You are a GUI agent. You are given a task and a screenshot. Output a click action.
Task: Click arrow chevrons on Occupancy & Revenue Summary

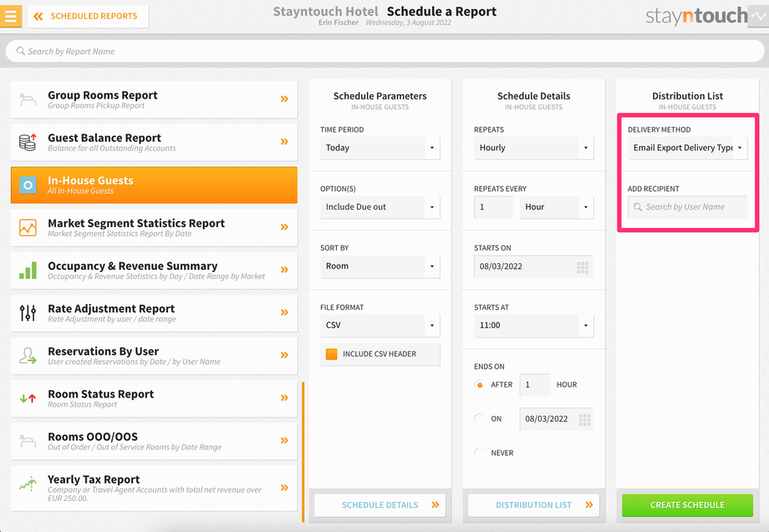(x=284, y=270)
